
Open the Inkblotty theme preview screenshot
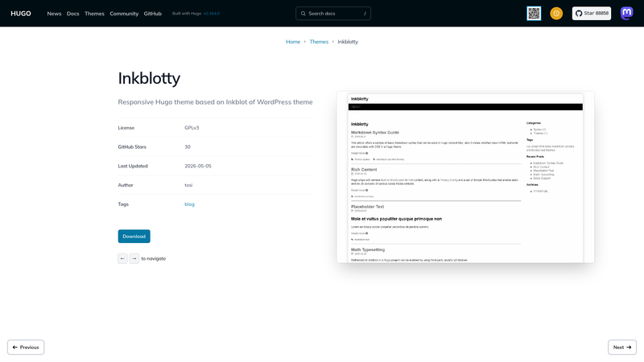(465, 177)
